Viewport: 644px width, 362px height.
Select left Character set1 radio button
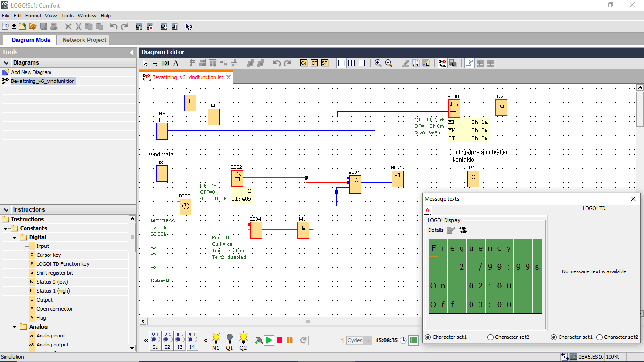point(428,337)
